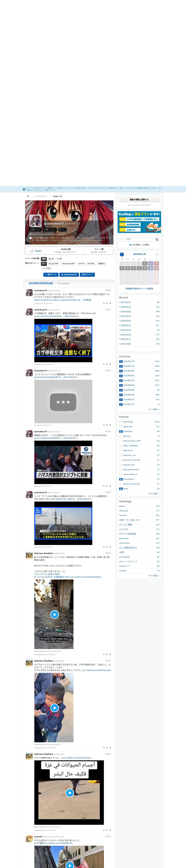
Task: Reply to the tweet posted at 23:53:52
Action: [104, 364]
